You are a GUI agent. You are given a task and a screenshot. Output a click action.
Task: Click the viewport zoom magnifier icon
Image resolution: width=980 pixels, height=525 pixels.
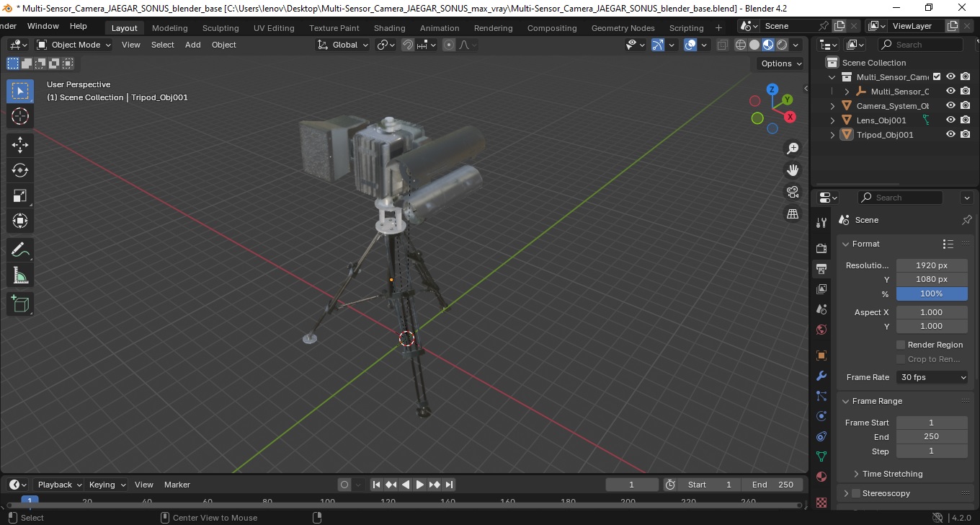coord(793,149)
